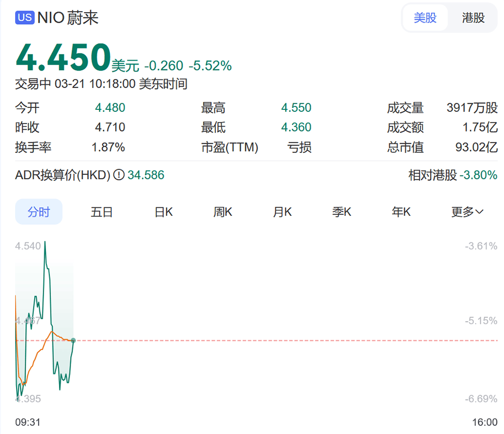The width and height of the screenshot is (504, 434).
Task: Open the 季K chart tab
Action: (342, 212)
